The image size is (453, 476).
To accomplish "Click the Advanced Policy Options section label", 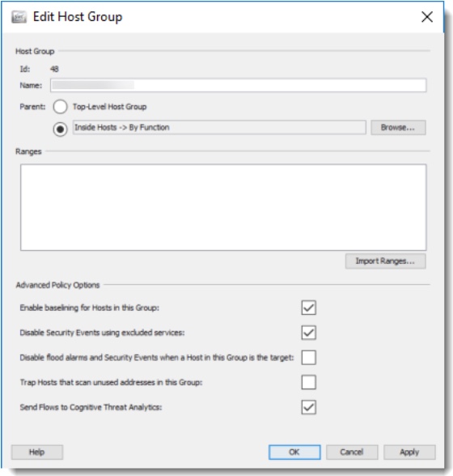I will (x=57, y=285).
